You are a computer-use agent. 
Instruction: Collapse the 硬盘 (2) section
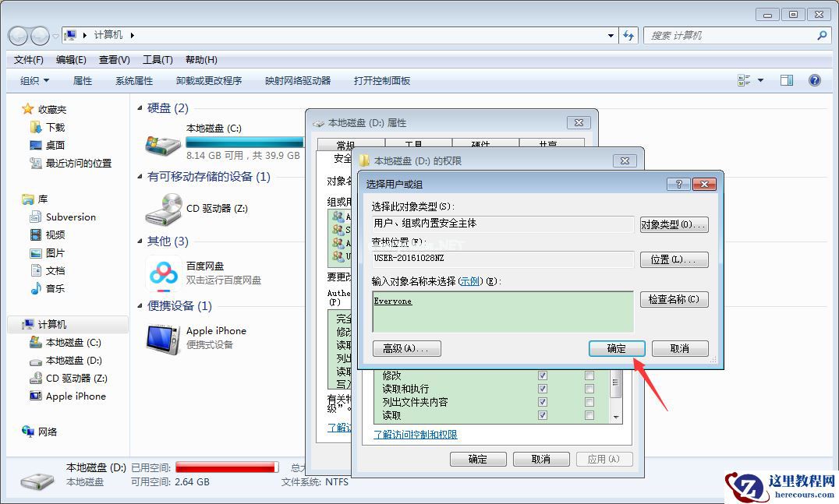coord(140,108)
